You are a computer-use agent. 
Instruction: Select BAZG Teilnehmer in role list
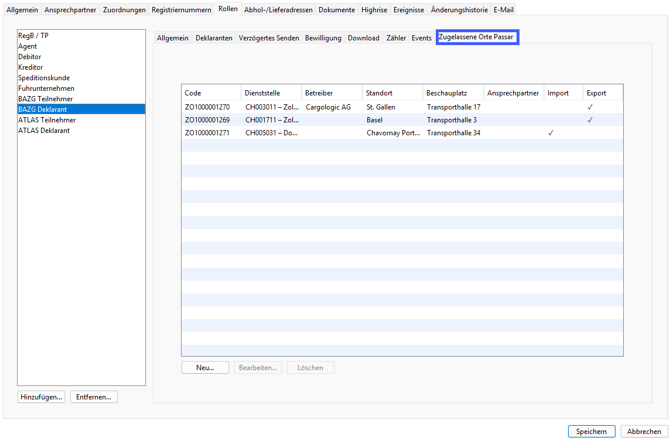(45, 99)
